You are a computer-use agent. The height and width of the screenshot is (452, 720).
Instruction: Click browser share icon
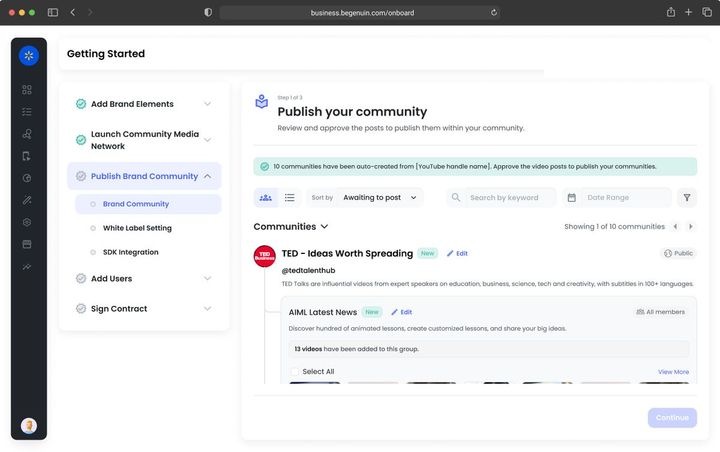click(x=671, y=12)
